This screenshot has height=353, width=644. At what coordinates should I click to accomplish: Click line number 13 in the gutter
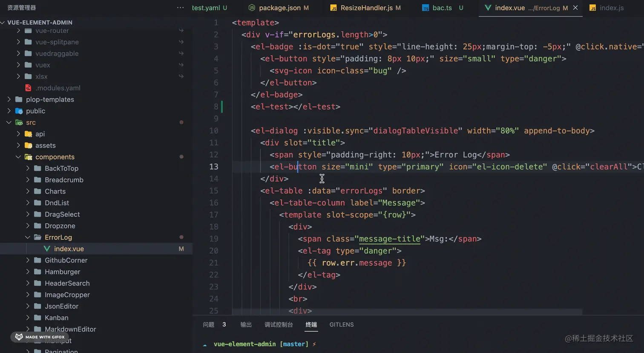pyautogui.click(x=214, y=167)
